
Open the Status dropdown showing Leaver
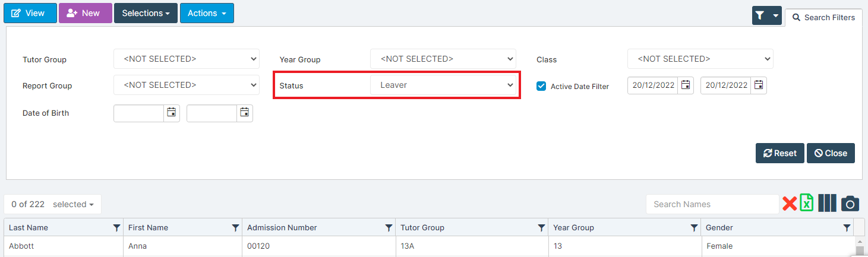tap(443, 85)
